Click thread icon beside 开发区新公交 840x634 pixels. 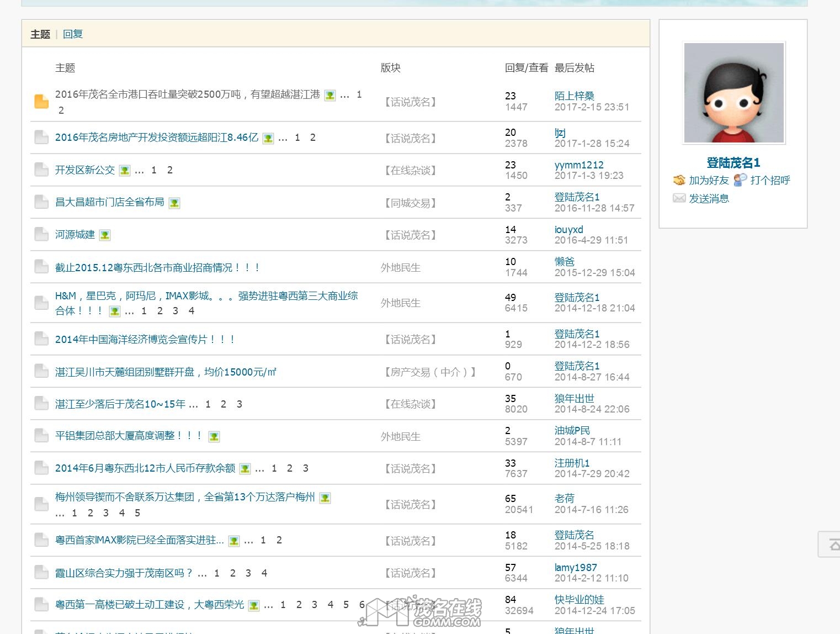tap(41, 170)
